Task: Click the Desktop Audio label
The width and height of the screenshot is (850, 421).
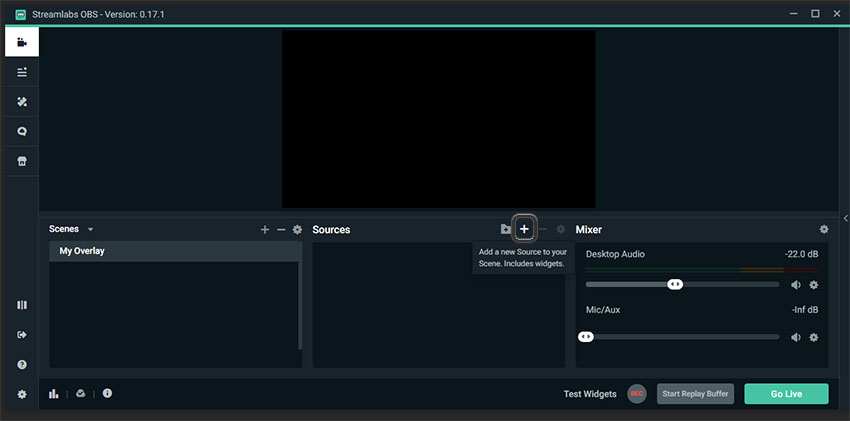Action: [x=615, y=254]
